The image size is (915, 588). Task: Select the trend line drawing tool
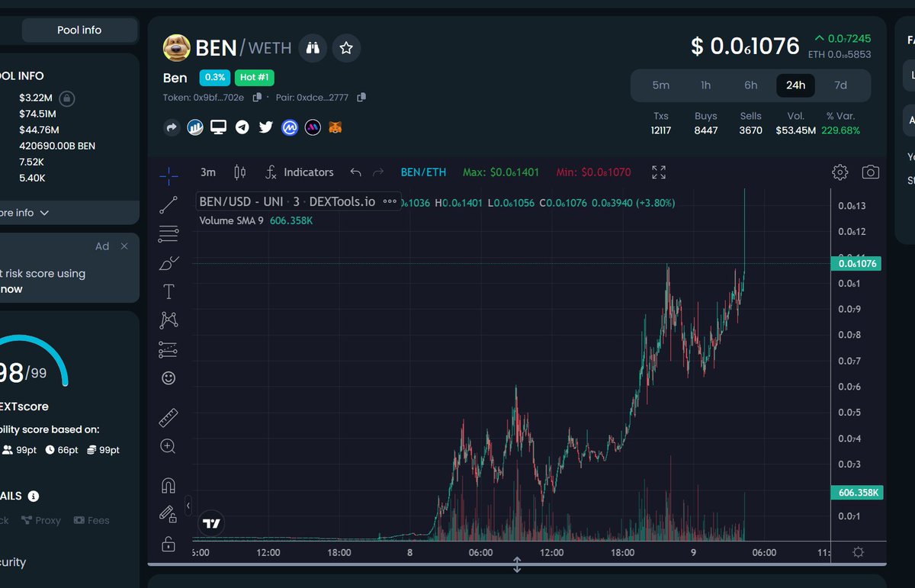169,204
